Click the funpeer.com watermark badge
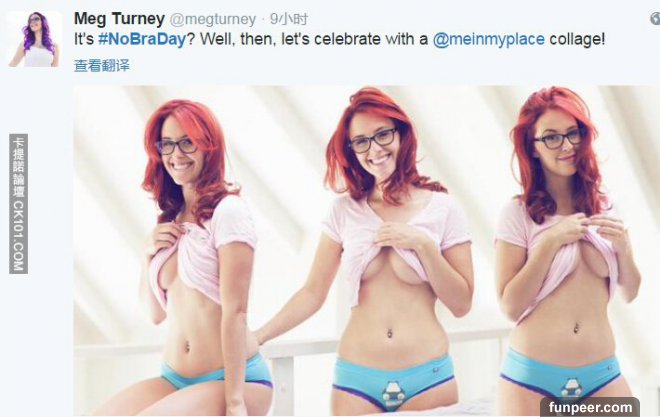Image resolution: width=660 pixels, height=417 pixels. tap(590, 407)
